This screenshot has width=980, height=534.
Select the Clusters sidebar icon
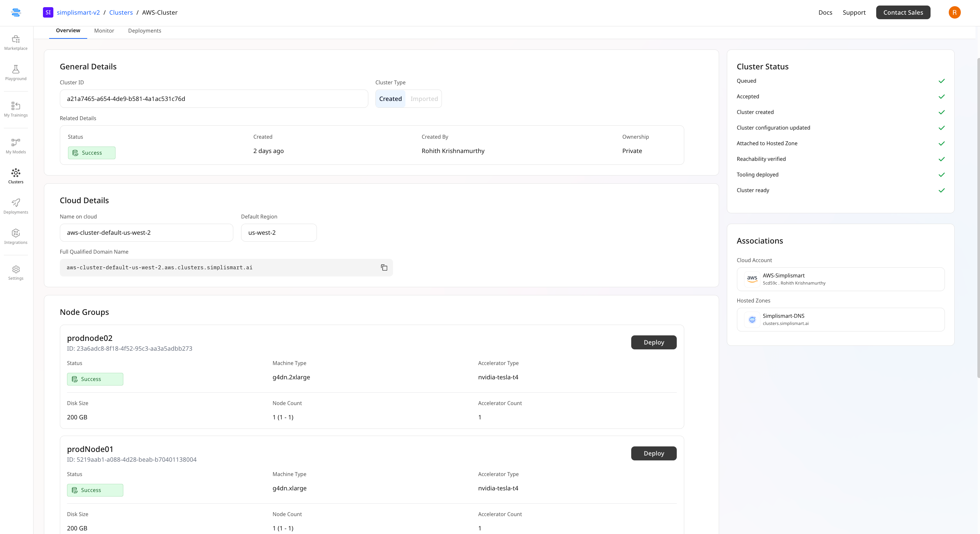coord(16,176)
